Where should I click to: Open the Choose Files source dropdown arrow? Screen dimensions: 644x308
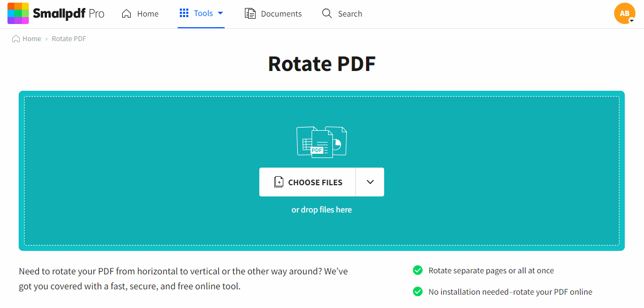coord(370,181)
